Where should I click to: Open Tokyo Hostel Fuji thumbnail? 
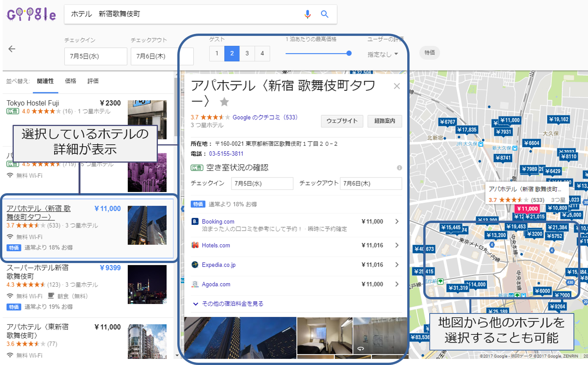[147, 120]
